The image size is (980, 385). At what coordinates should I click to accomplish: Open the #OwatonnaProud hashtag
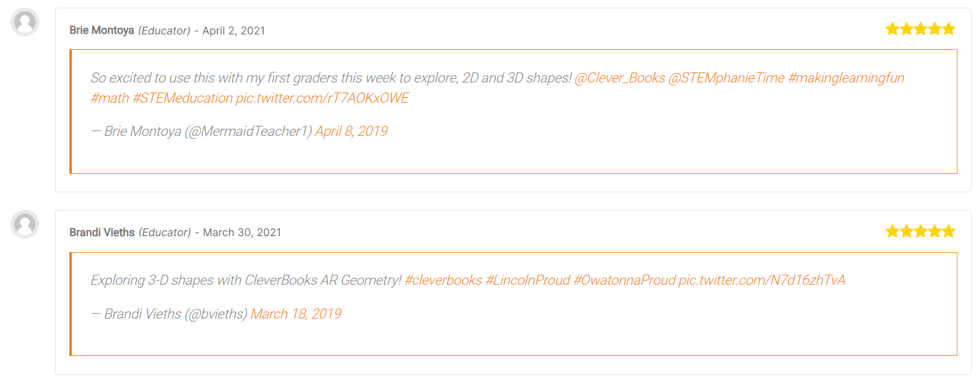pos(625,280)
